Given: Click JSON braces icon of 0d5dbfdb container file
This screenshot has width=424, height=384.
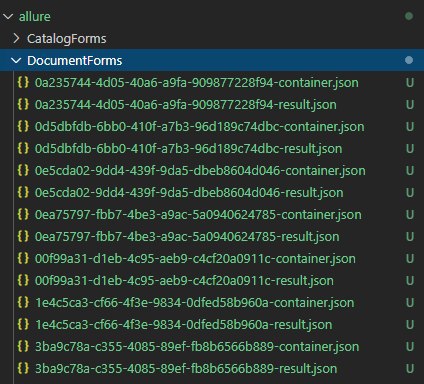Looking at the screenshot, I should click(23, 126).
